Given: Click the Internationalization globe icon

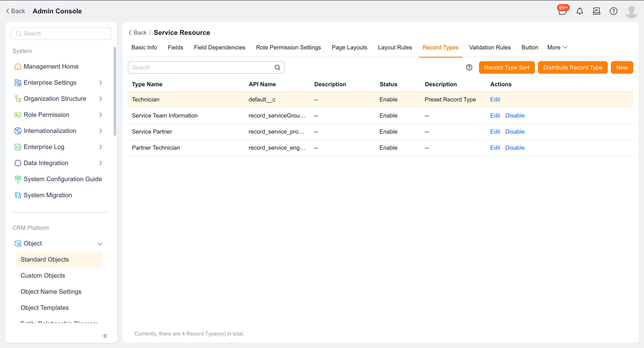Looking at the screenshot, I should (x=18, y=131).
